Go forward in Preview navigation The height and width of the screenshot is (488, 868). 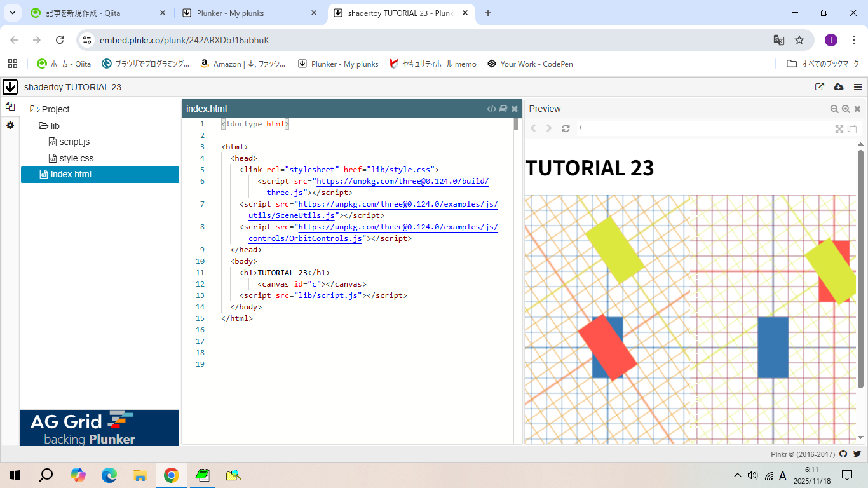coord(549,128)
